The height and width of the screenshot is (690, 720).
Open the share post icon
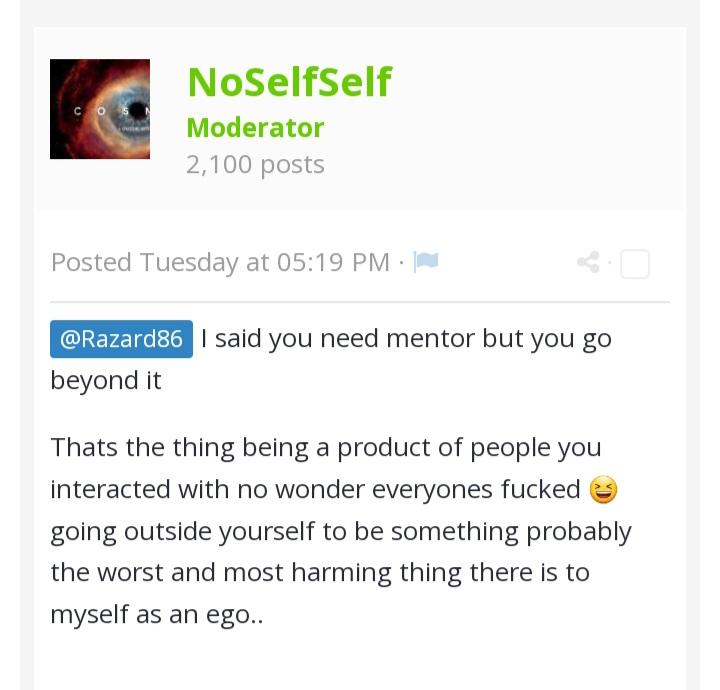click(x=588, y=263)
